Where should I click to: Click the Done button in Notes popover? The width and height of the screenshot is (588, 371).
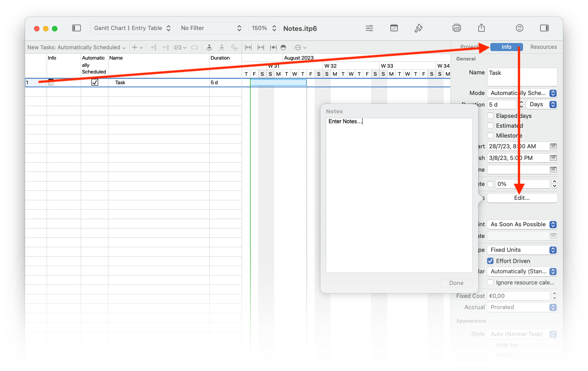(456, 283)
